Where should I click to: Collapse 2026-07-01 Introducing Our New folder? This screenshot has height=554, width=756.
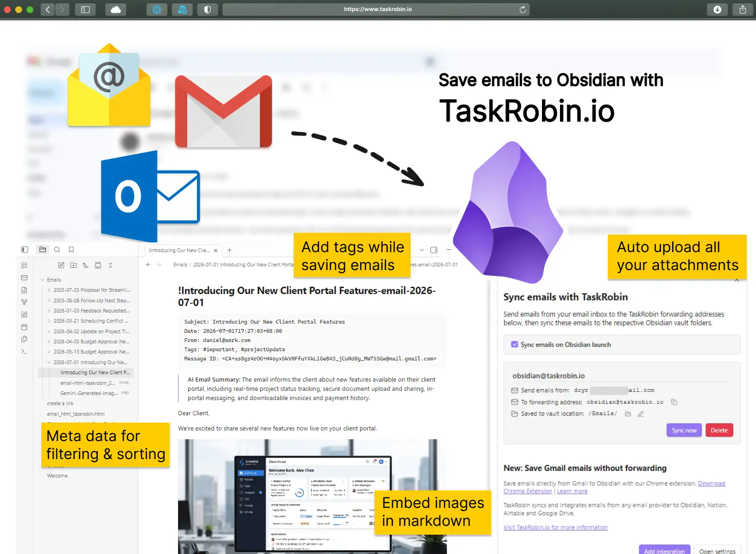click(49, 362)
